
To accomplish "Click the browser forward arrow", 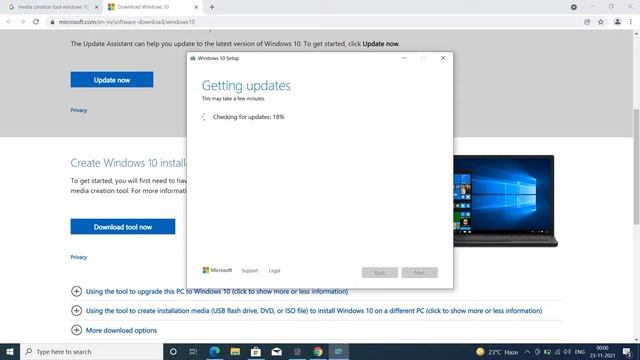I will click(22, 22).
